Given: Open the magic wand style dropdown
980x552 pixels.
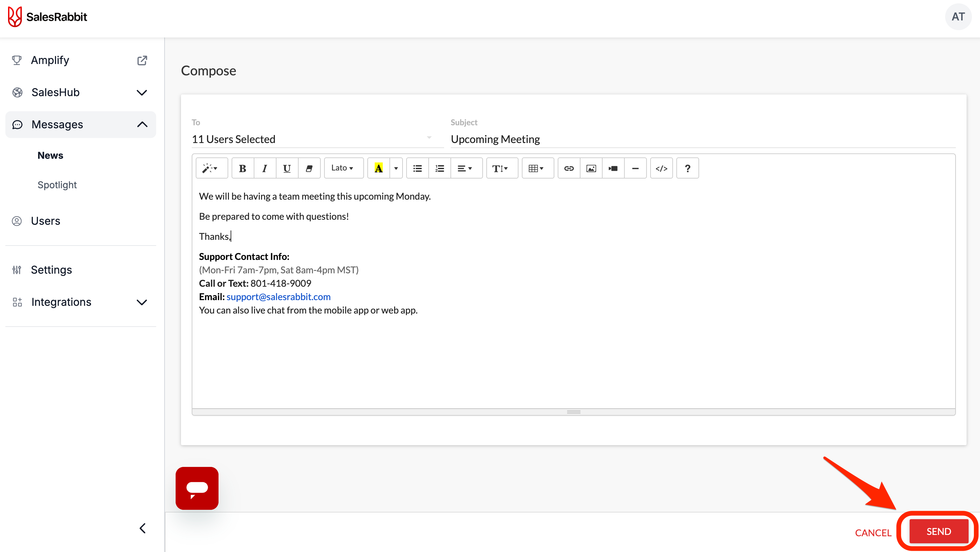Looking at the screenshot, I should pyautogui.click(x=211, y=168).
